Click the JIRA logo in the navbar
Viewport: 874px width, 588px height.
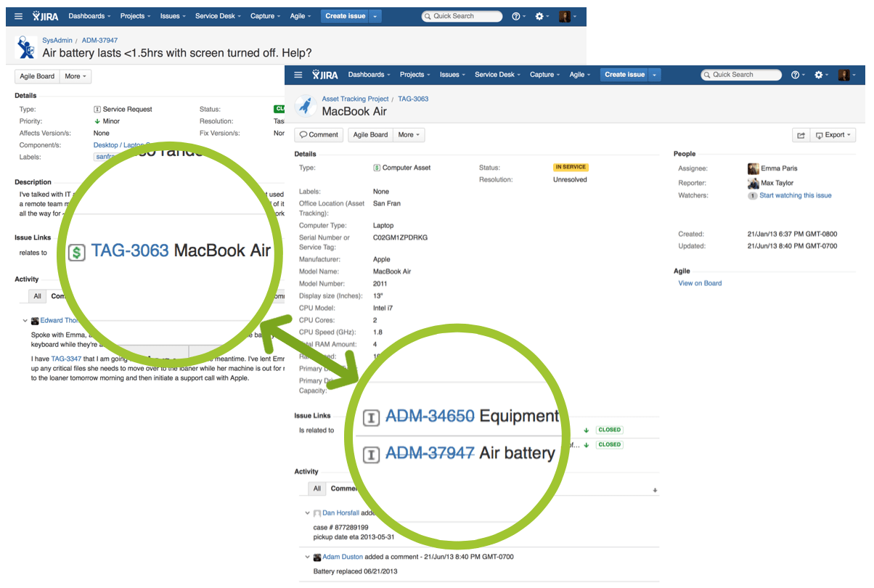click(x=324, y=75)
